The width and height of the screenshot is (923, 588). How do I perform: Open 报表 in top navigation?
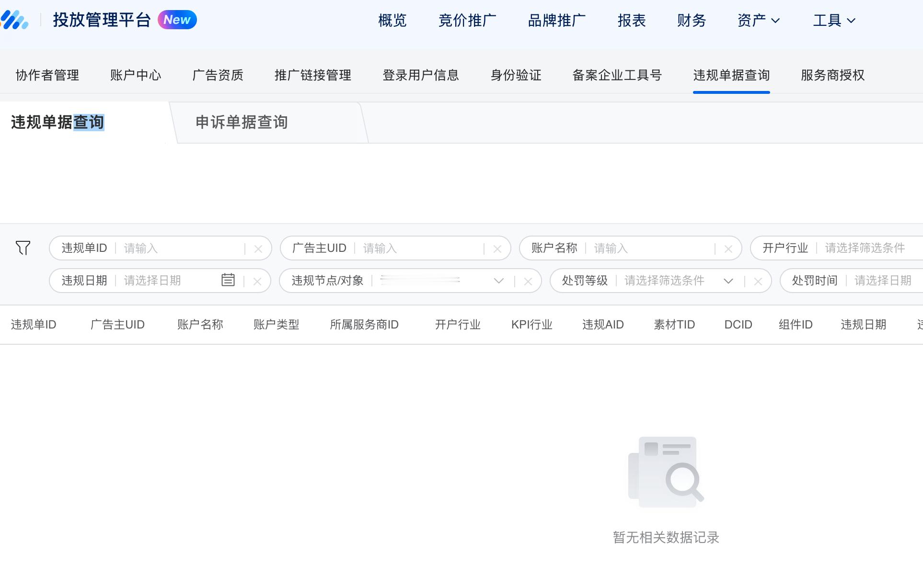pos(632,21)
